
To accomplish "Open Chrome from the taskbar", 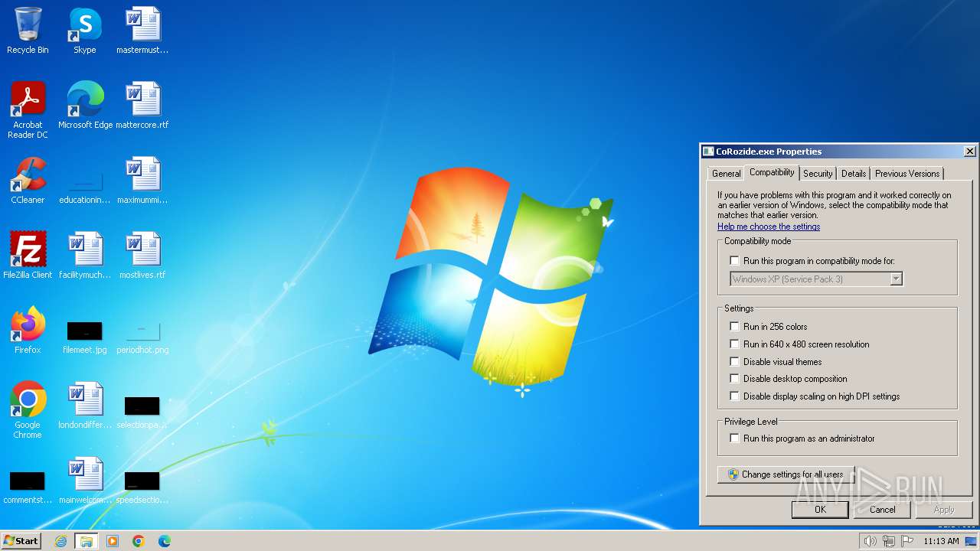I will click(139, 541).
